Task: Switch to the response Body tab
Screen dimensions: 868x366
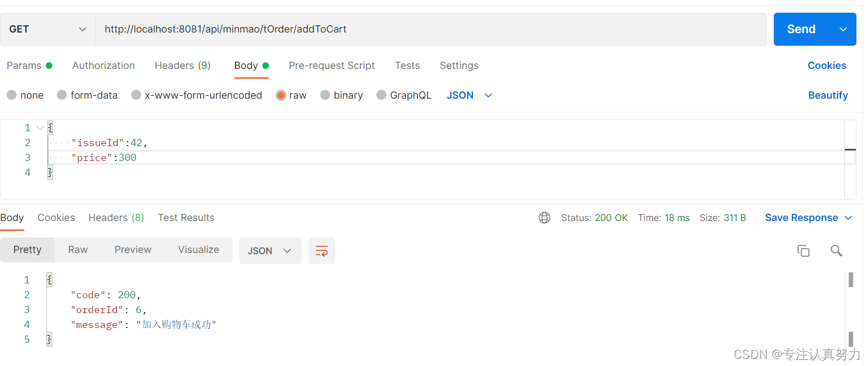Action: tap(12, 218)
